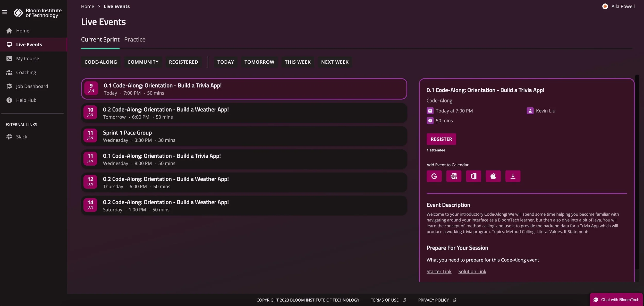644x306 pixels.
Task: Open Slack external link
Action: click(21, 137)
